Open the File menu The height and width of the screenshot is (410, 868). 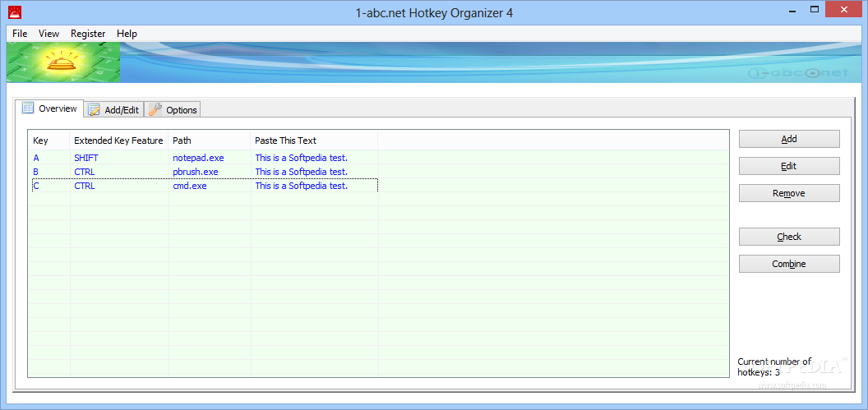pos(20,34)
